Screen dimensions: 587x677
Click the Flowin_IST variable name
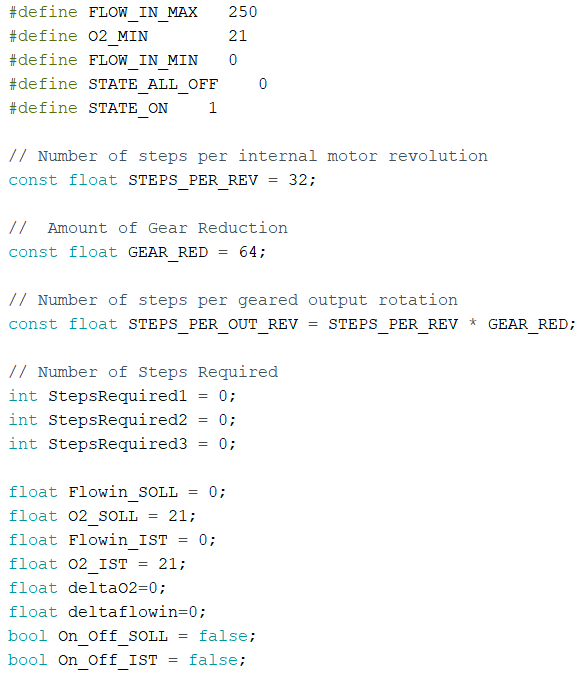tap(118, 540)
